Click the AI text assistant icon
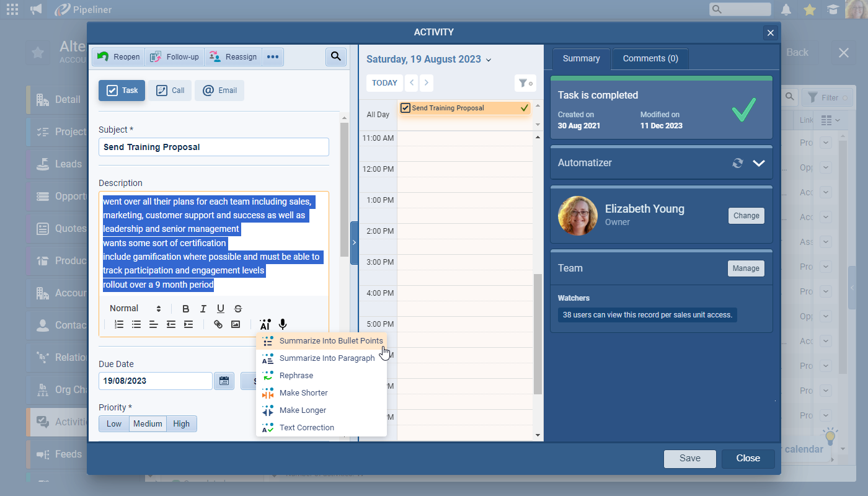The image size is (868, 496). [x=265, y=324]
